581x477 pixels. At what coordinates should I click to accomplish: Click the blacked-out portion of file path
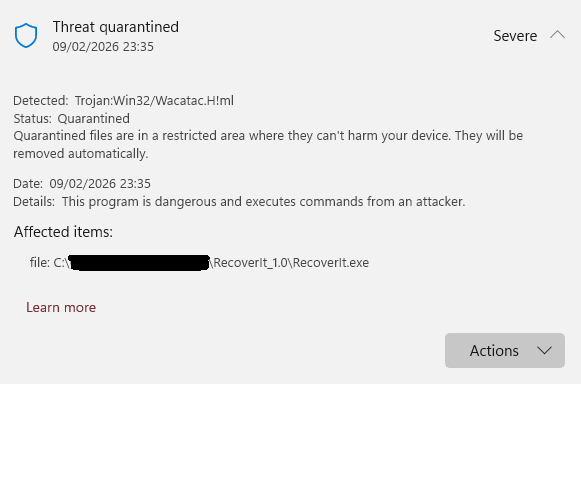pyautogui.click(x=139, y=262)
